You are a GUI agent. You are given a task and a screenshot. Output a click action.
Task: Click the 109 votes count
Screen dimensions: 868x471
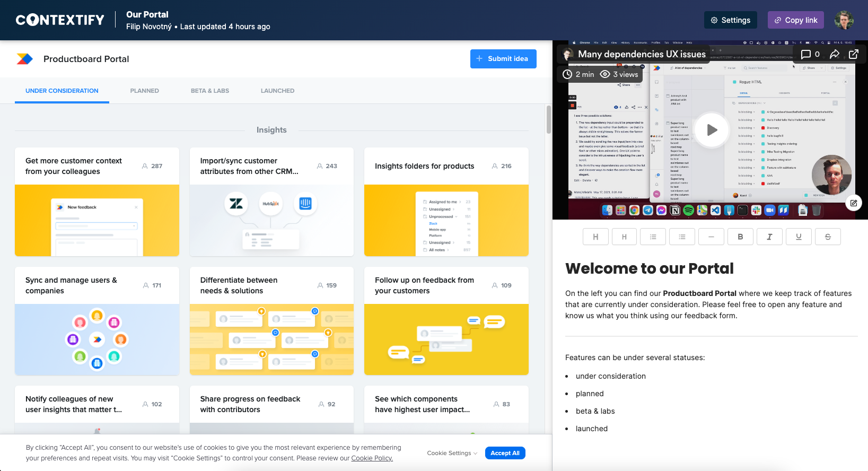click(502, 285)
